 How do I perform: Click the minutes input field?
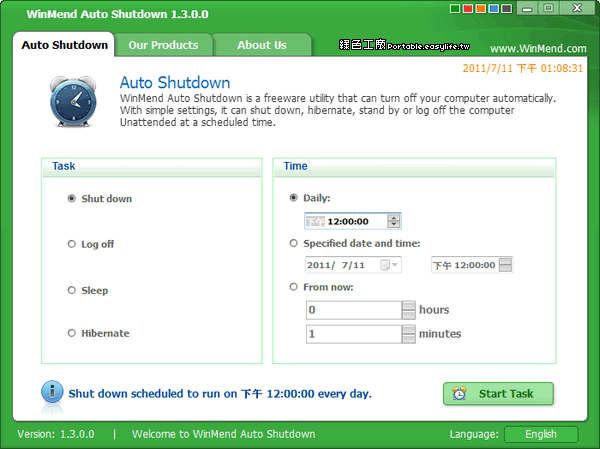(354, 334)
